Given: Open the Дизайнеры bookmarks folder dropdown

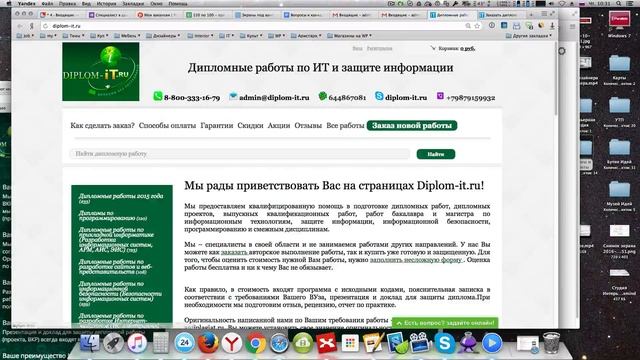Looking at the screenshot, I should (x=163, y=36).
